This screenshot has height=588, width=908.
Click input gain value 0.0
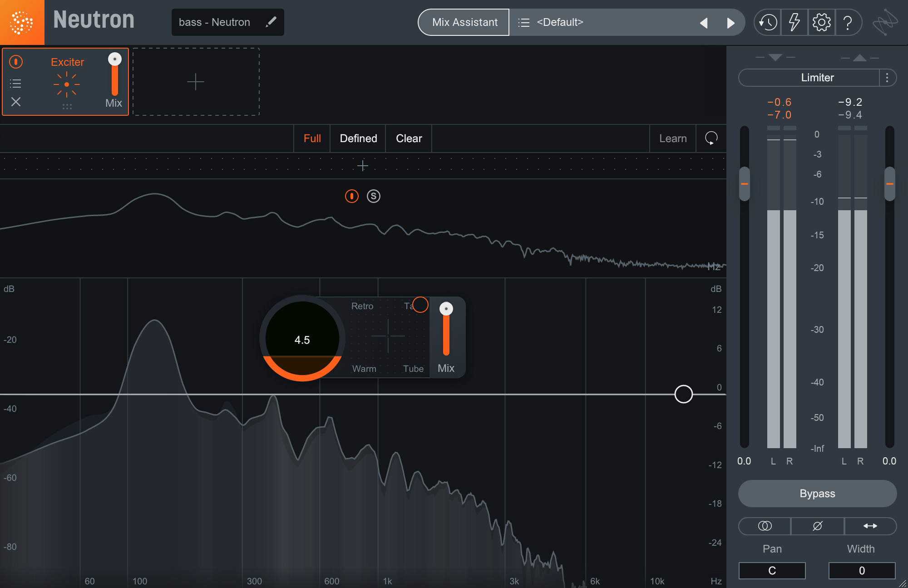[744, 461]
